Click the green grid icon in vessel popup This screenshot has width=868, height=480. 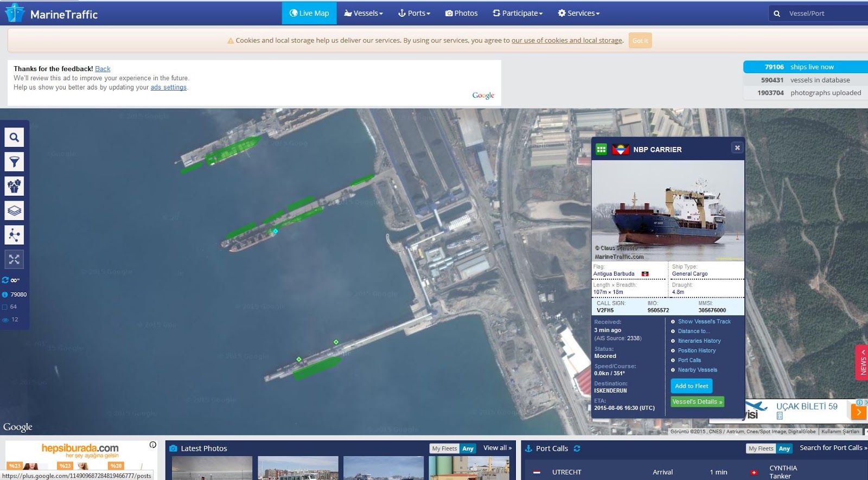(601, 149)
